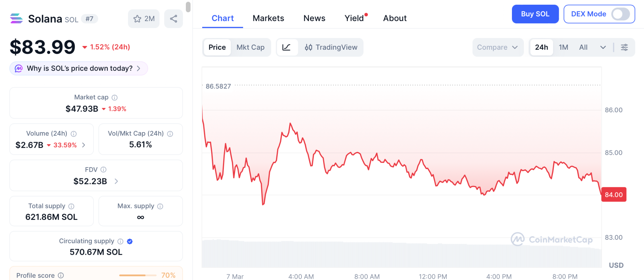Click the Buy SOL button
The image size is (644, 280).
click(535, 14)
